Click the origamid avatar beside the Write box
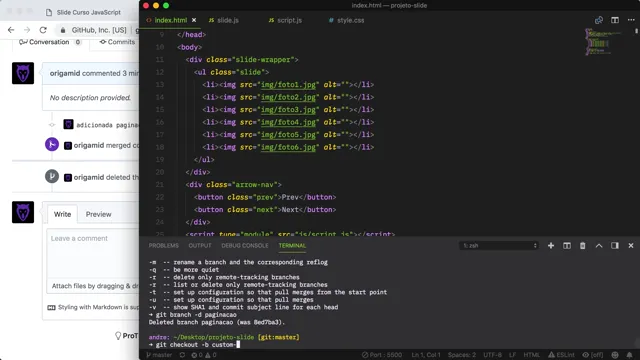Screen dimensions: 640x360 [x=23, y=212]
